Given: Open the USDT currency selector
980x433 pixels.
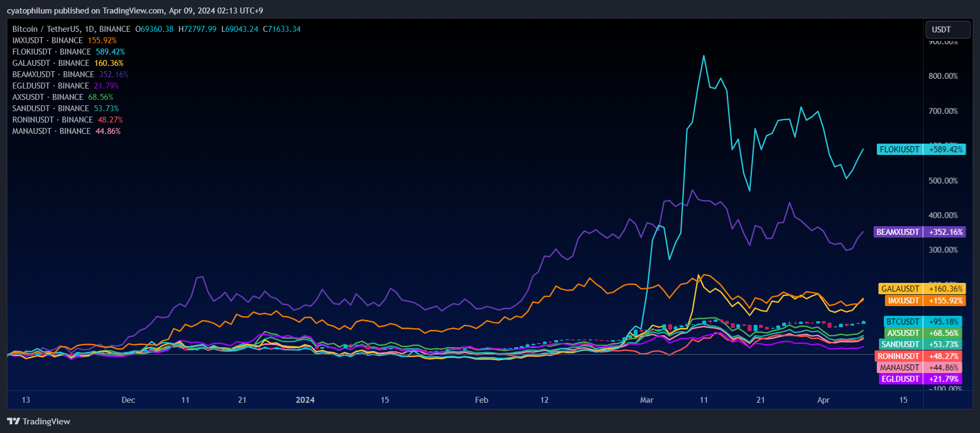Looking at the screenshot, I should (948, 30).
